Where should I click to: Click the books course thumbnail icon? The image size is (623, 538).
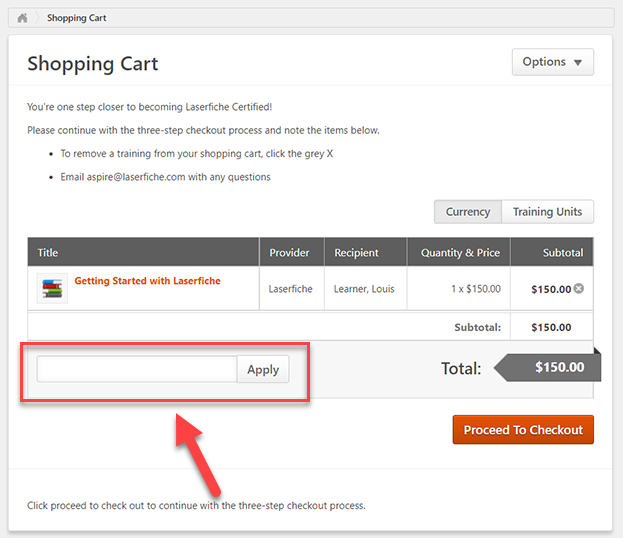[52, 288]
